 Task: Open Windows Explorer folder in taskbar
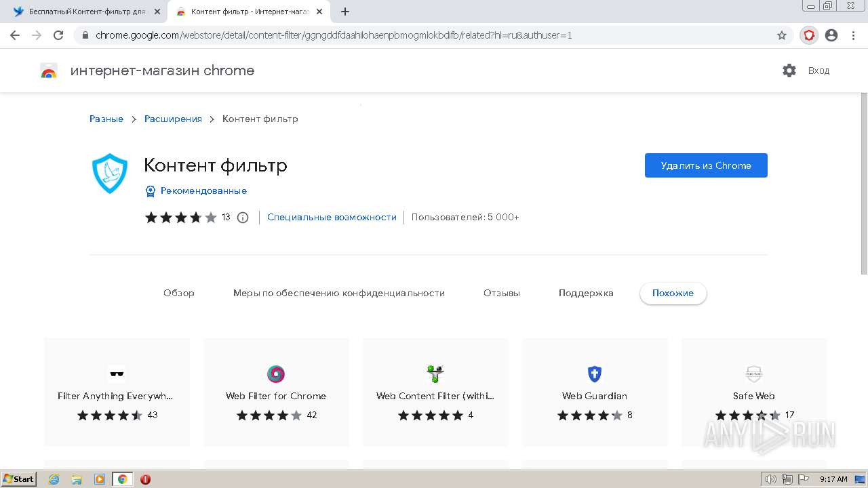coord(77,479)
